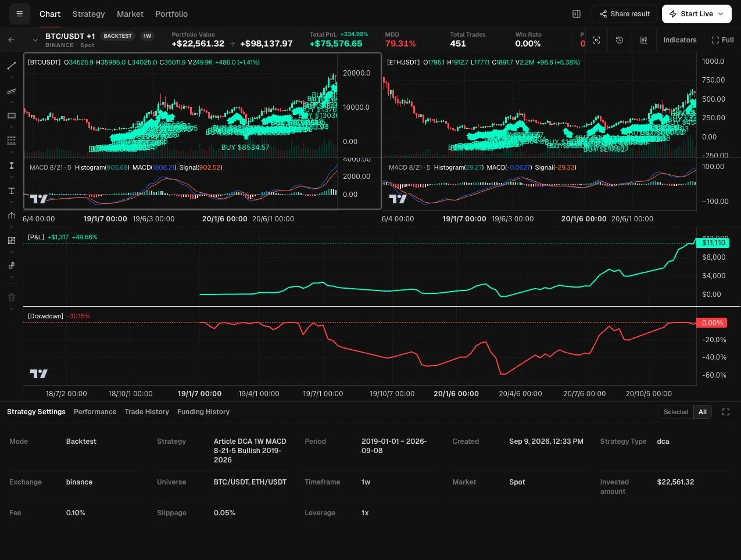Open the hamburger menu

click(19, 14)
